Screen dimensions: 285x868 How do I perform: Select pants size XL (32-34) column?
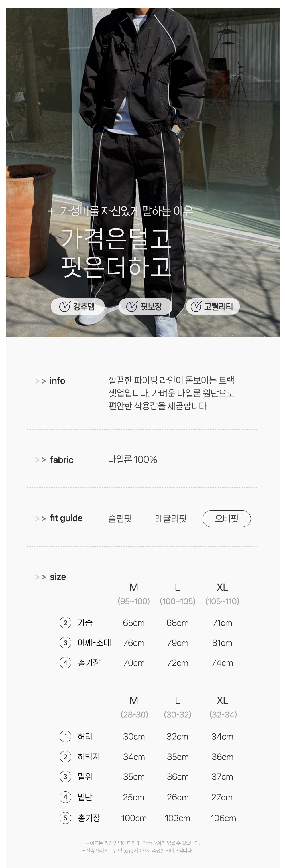(223, 707)
